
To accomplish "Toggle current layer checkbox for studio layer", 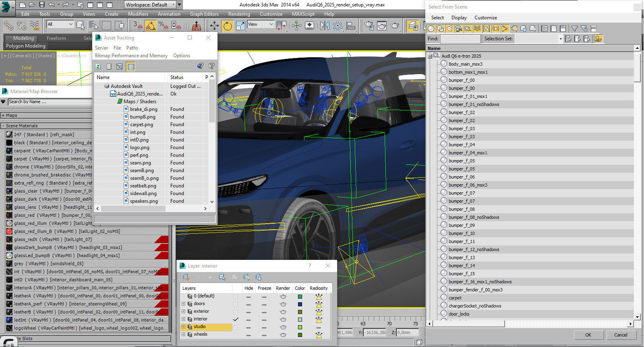I will (x=236, y=327).
